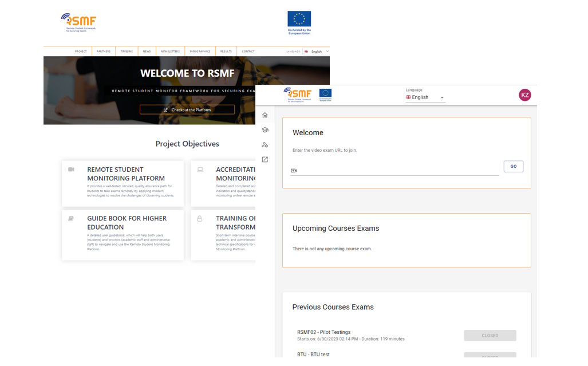Viewport: 588px width, 366px height.
Task: Click the video camera icon beside the URL field
Action: click(294, 170)
